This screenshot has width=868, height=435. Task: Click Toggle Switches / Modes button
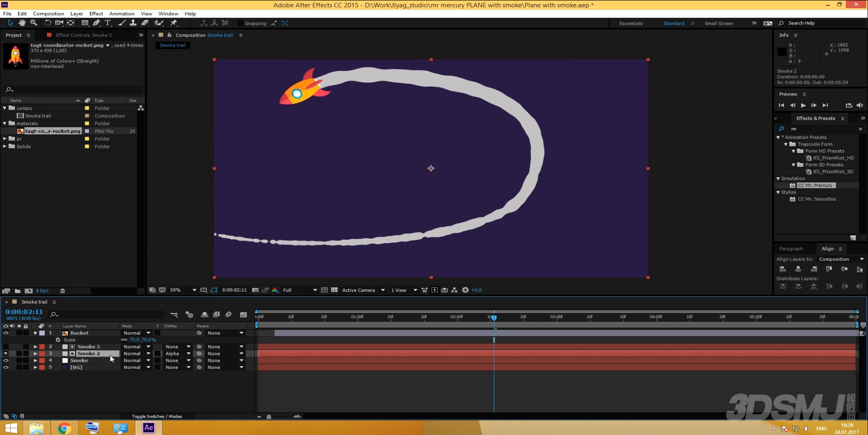point(157,416)
